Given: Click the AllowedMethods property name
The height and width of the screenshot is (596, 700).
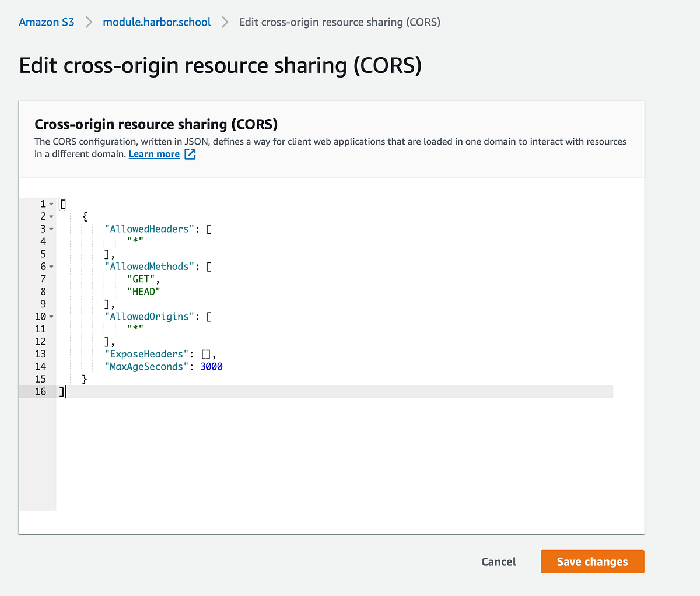Looking at the screenshot, I should click(x=149, y=266).
